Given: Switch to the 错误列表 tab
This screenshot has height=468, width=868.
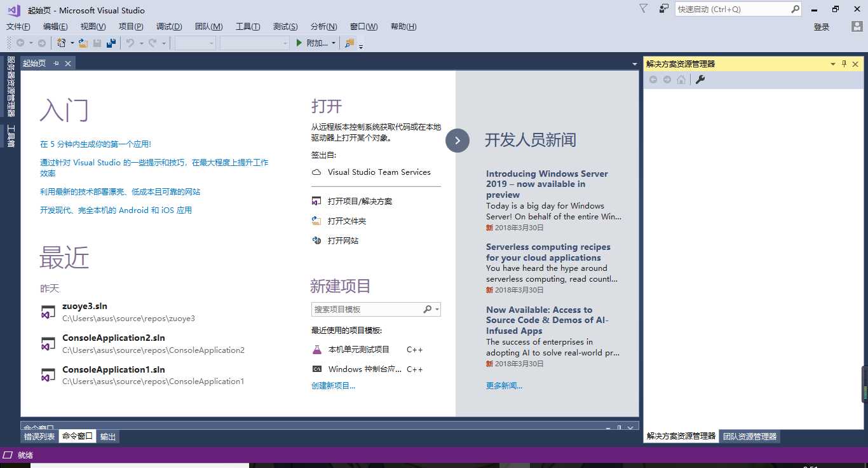Looking at the screenshot, I should [x=39, y=436].
